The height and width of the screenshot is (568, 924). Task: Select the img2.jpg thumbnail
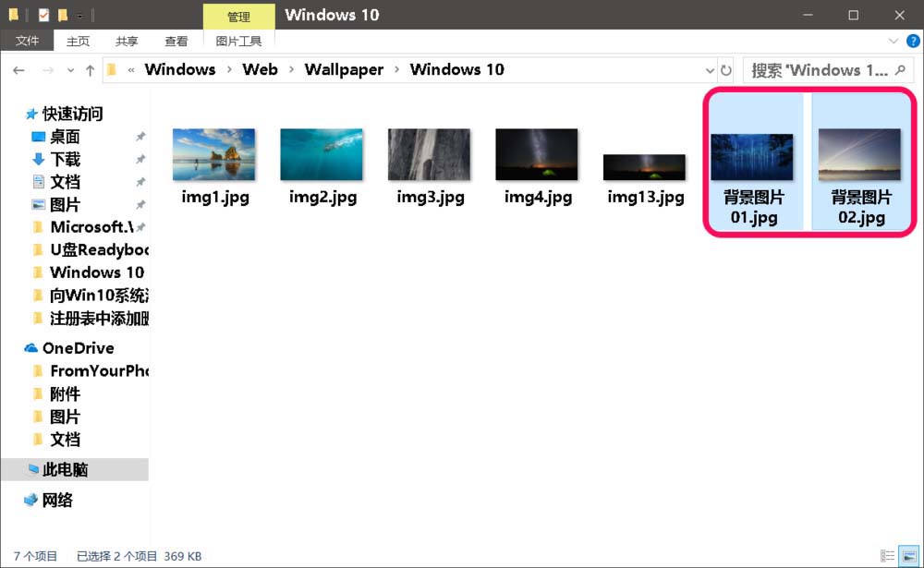322,154
